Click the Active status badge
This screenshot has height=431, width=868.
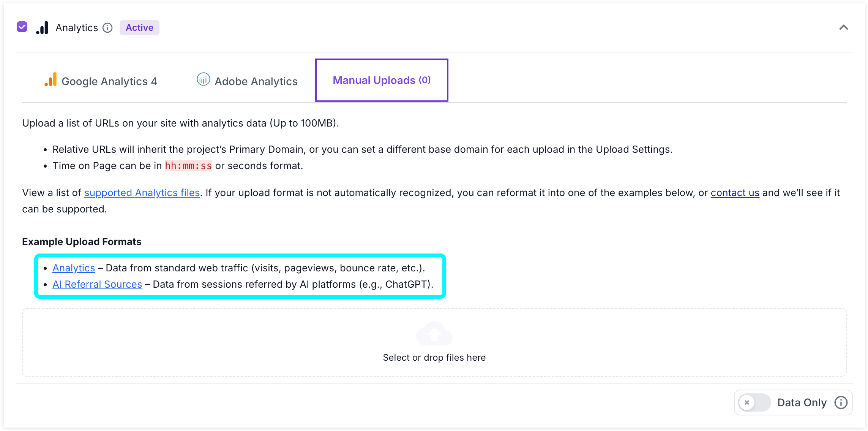click(139, 27)
